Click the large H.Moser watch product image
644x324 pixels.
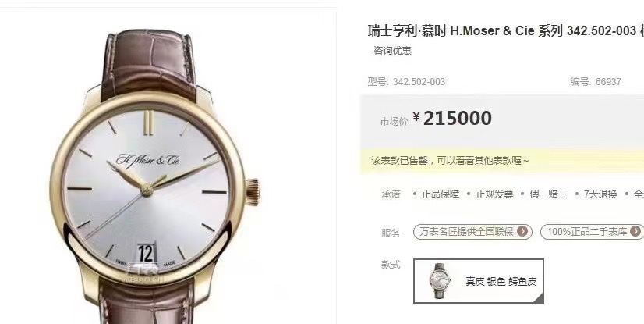(x=154, y=176)
